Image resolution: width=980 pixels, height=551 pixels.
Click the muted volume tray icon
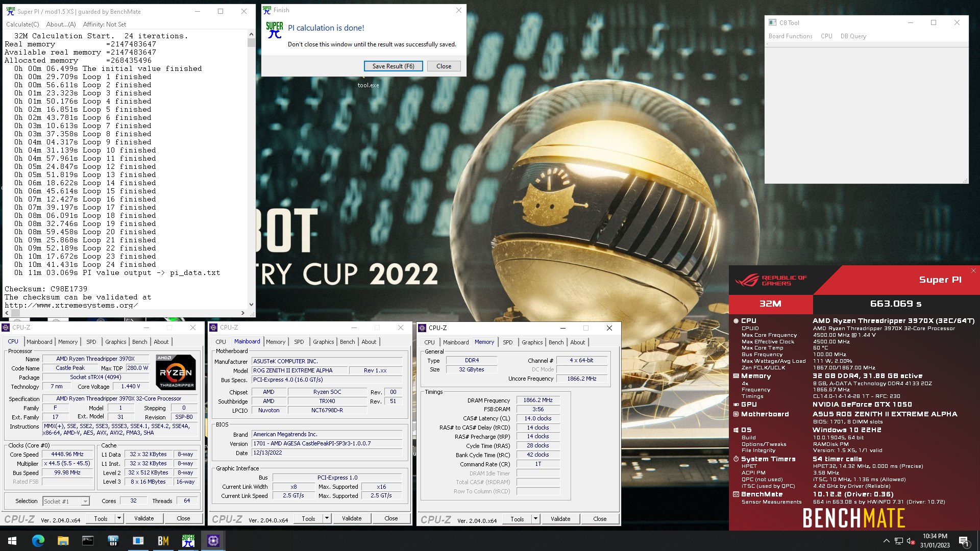coord(911,541)
